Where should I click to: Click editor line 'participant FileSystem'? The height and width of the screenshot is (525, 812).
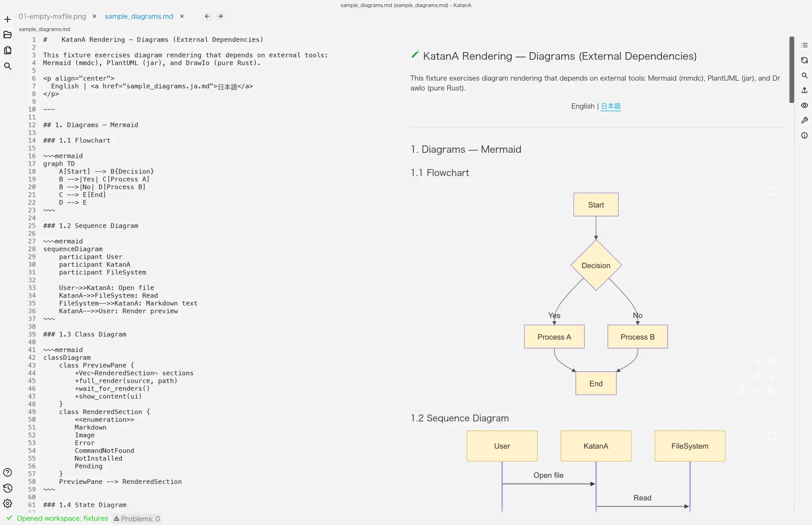click(x=102, y=272)
